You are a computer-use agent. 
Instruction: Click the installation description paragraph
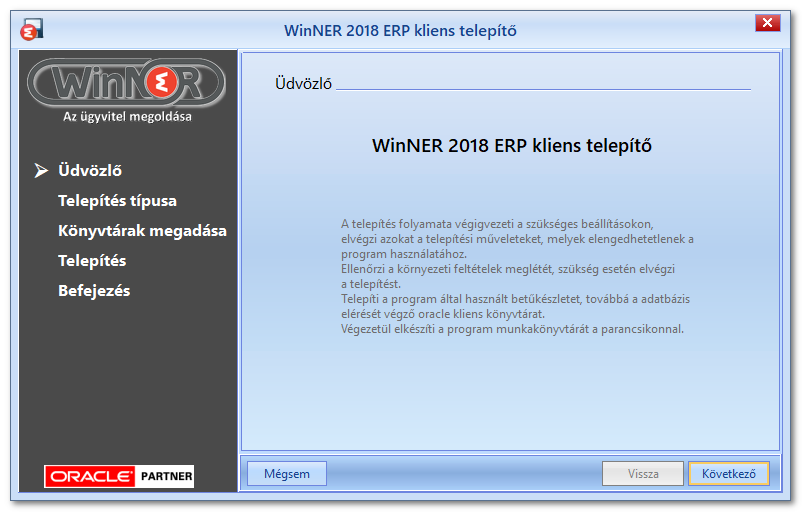(x=517, y=276)
